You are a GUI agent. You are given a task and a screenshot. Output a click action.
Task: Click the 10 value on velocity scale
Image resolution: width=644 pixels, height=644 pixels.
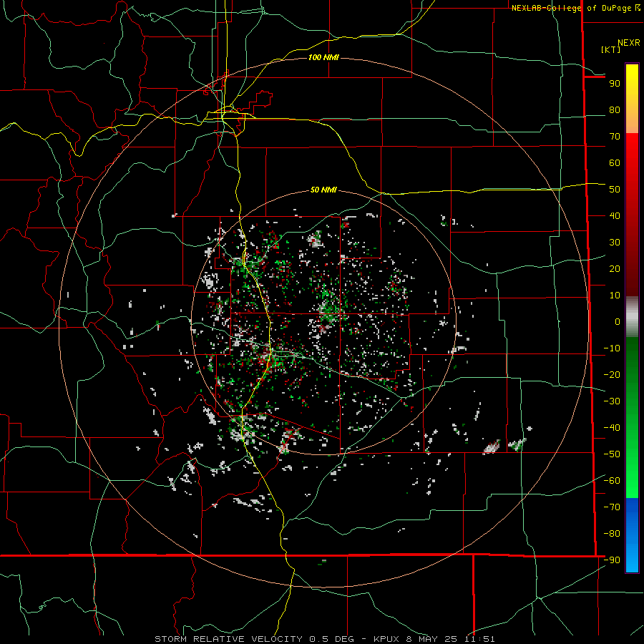[615, 296]
